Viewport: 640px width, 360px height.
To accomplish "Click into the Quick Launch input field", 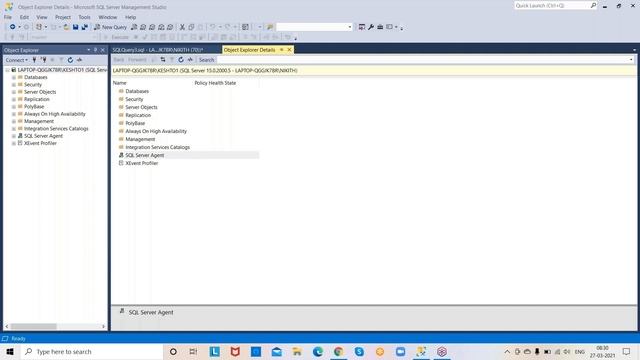I will pyautogui.click(x=551, y=5).
